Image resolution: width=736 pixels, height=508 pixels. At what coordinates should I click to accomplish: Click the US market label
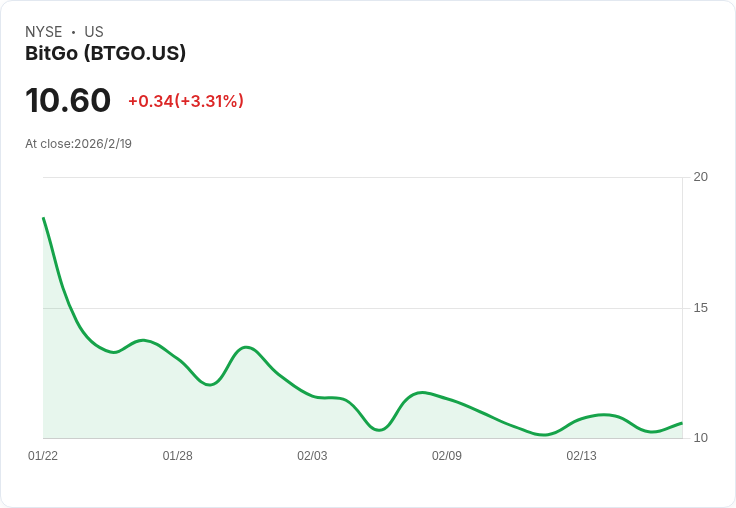pyautogui.click(x=94, y=32)
